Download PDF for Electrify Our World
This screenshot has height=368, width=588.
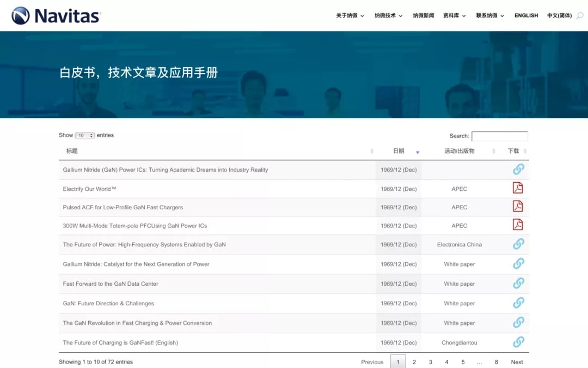point(518,188)
